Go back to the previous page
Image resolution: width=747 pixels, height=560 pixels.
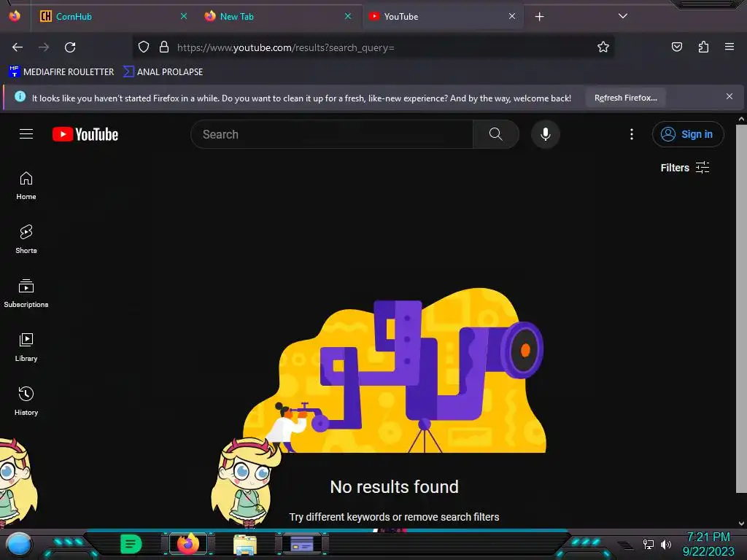pos(18,47)
